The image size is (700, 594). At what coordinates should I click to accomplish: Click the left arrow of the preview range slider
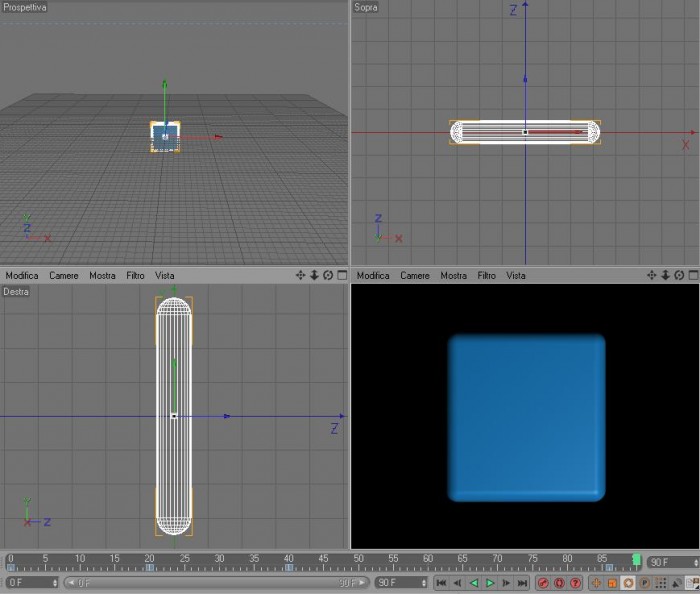[x=71, y=583]
